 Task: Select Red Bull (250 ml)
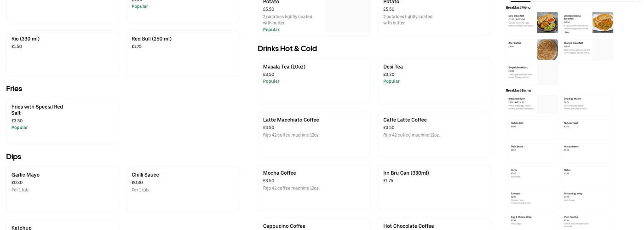coord(183,53)
